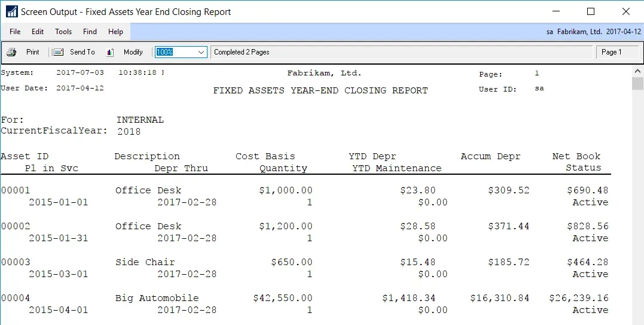Click the printer icon in the toolbar
The height and width of the screenshot is (325, 644).
[11, 52]
